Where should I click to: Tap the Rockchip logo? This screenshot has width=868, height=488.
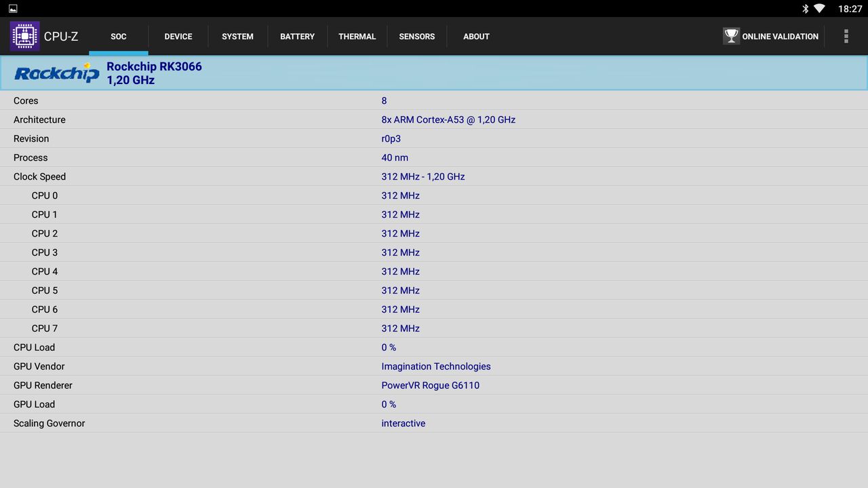[56, 73]
